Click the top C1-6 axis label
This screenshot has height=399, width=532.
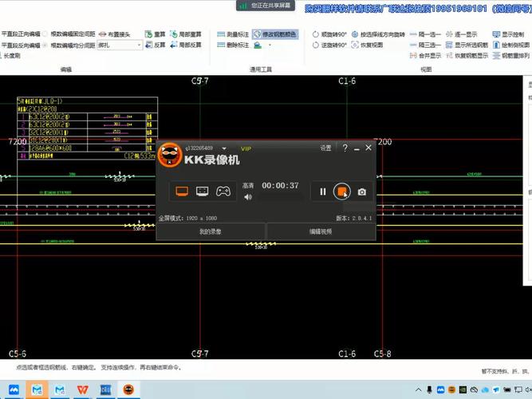pyautogui.click(x=347, y=81)
